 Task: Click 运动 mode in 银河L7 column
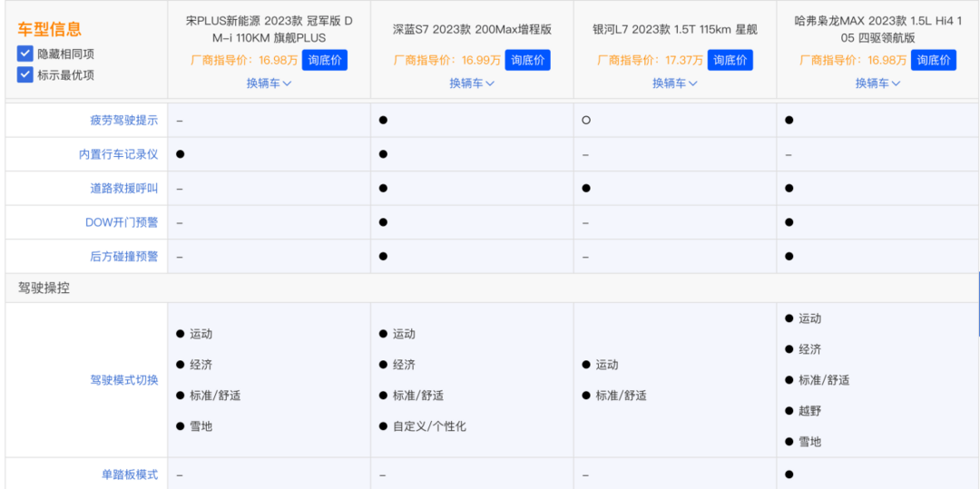coord(607,365)
